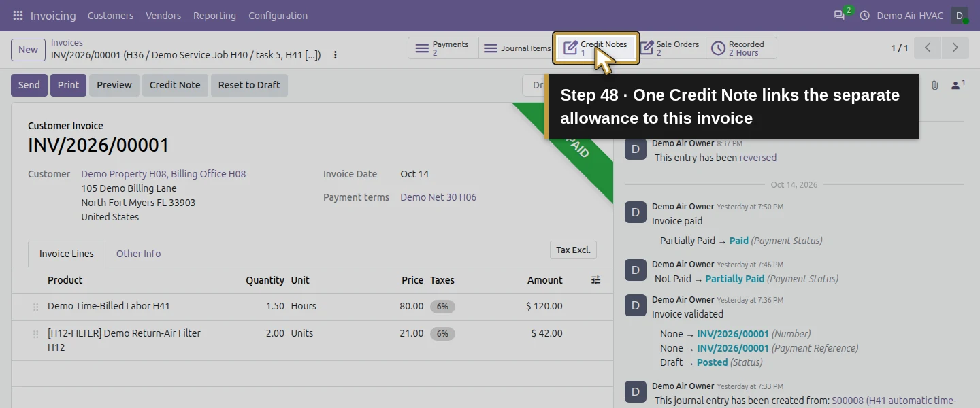
Task: Open the reversed entry link
Action: click(758, 158)
